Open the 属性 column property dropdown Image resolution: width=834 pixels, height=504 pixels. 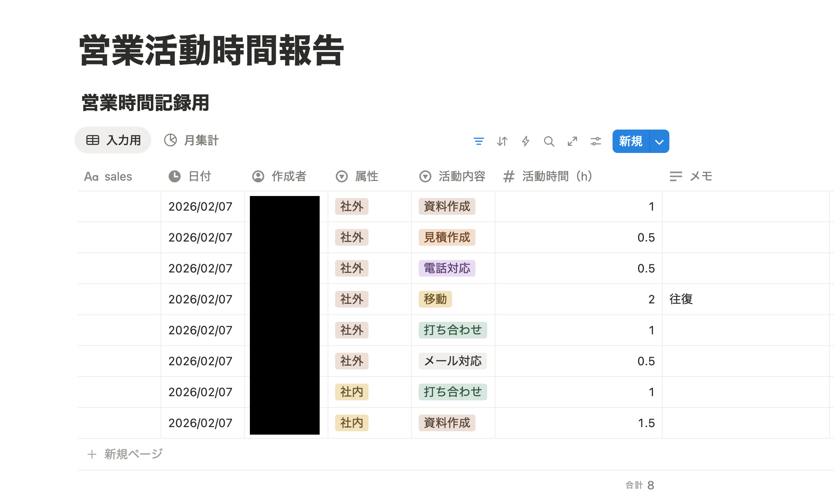tap(341, 176)
